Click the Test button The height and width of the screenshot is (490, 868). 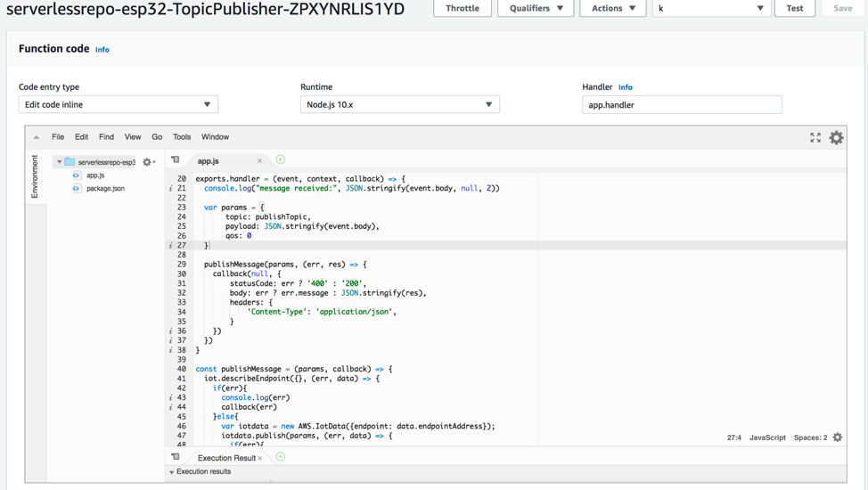point(794,8)
